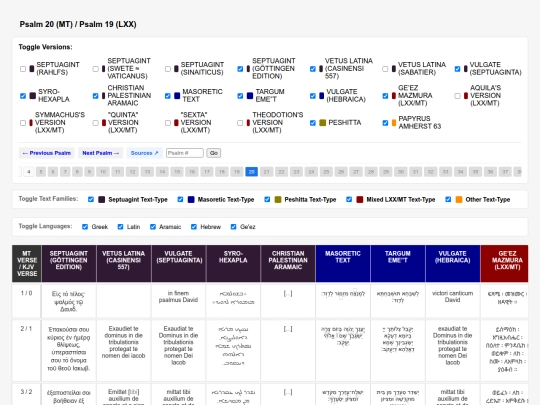Focus the Psalm # input field
The height and width of the screenshot is (405, 540).
coord(185,153)
